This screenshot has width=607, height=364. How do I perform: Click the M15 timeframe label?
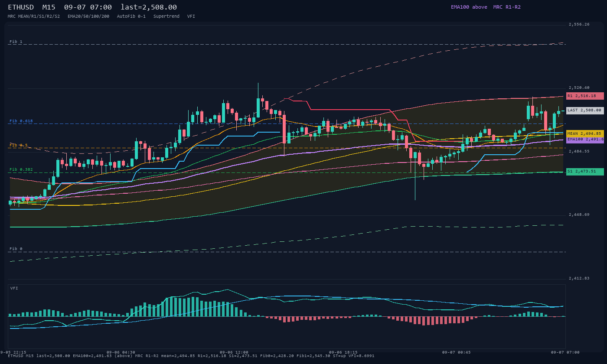pos(49,7)
